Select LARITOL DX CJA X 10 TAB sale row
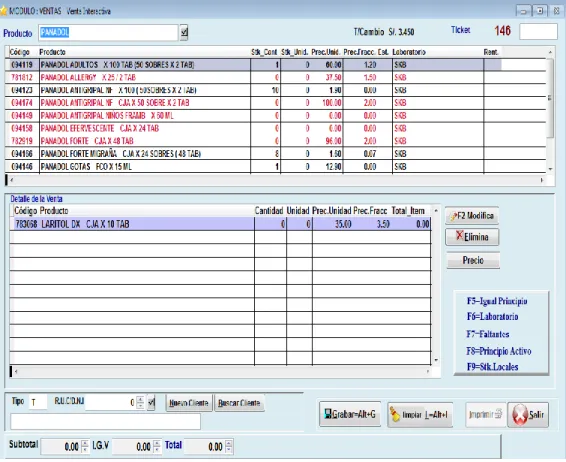Image resolution: width=566 pixels, height=462 pixels. pyautogui.click(x=220, y=224)
